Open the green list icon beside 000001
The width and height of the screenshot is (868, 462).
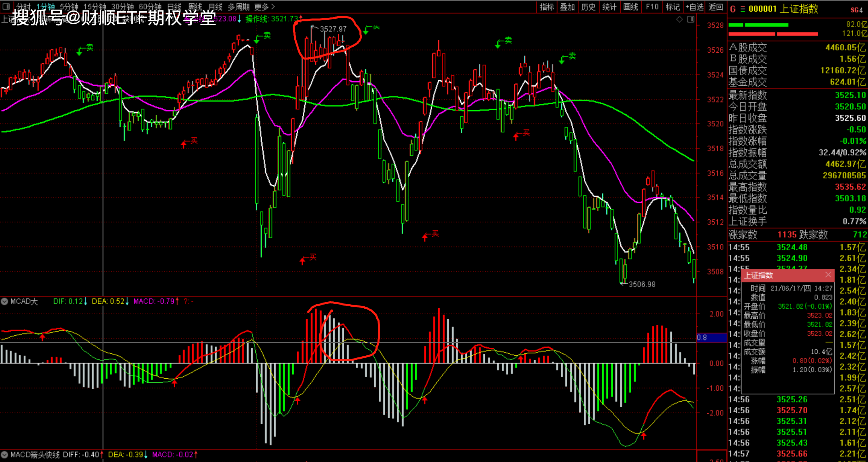coord(743,9)
